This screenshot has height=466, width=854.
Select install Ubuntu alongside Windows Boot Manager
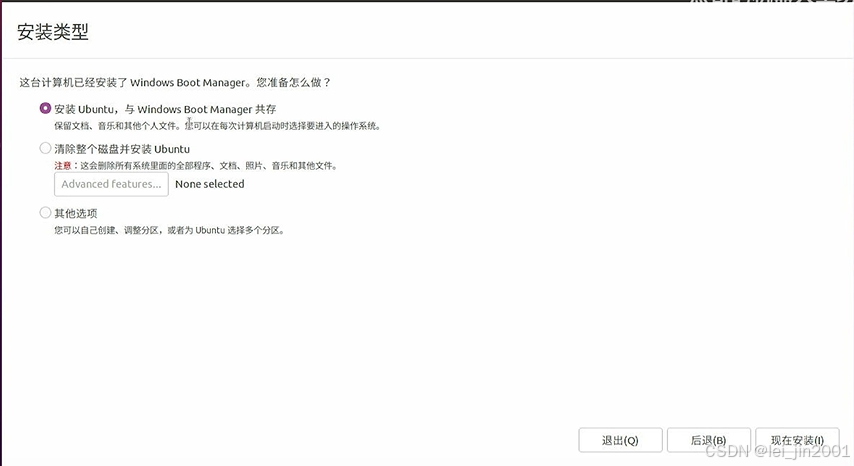pos(45,108)
